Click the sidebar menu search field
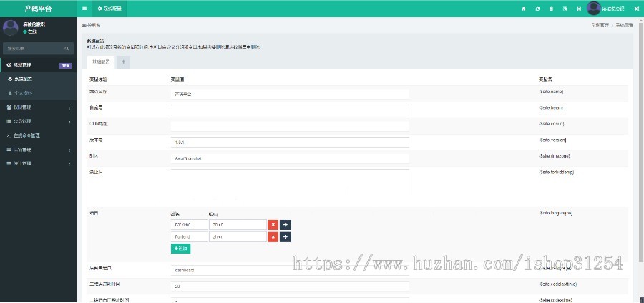The height and width of the screenshot is (303, 644). (x=34, y=49)
